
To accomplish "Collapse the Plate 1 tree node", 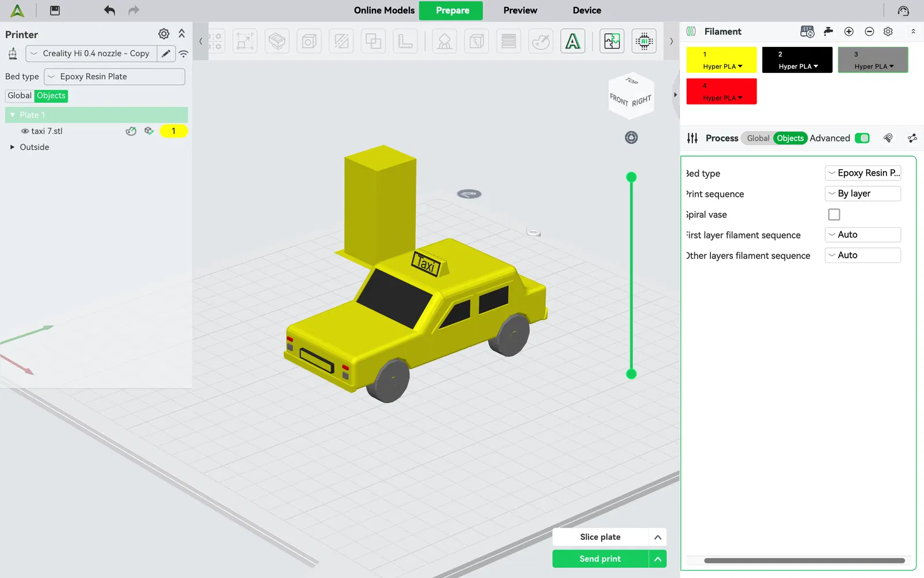I will pos(13,115).
